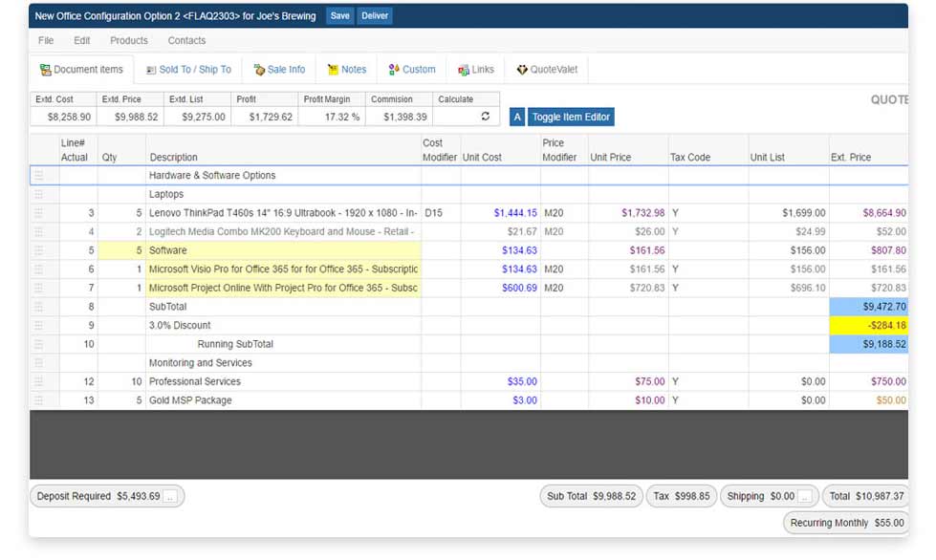Image resolution: width=936 pixels, height=560 pixels.
Task: Click drag handle of the Microsoft Visio Pro row
Action: 39,269
